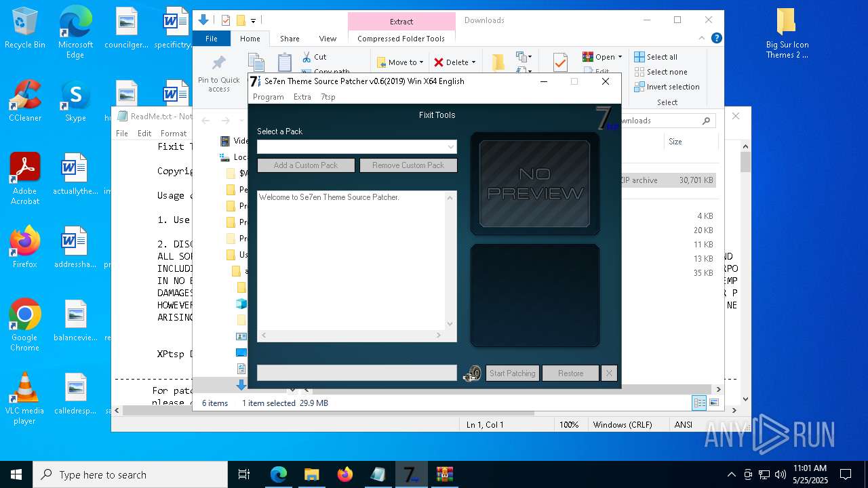The height and width of the screenshot is (488, 868).
Task: Open File Explorer from the taskbar
Action: point(311,474)
